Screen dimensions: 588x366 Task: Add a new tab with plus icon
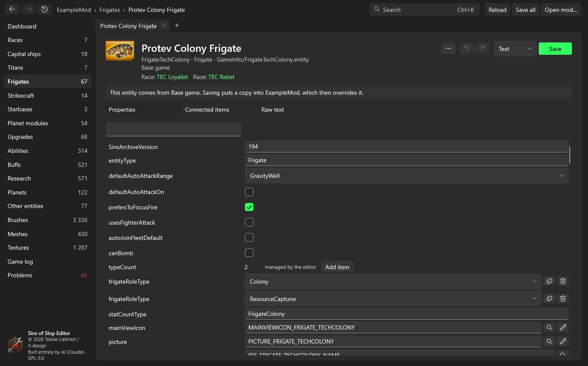coord(177,25)
